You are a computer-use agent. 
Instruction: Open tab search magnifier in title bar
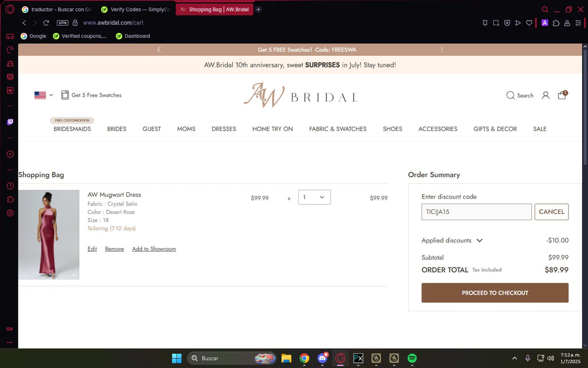(545, 9)
